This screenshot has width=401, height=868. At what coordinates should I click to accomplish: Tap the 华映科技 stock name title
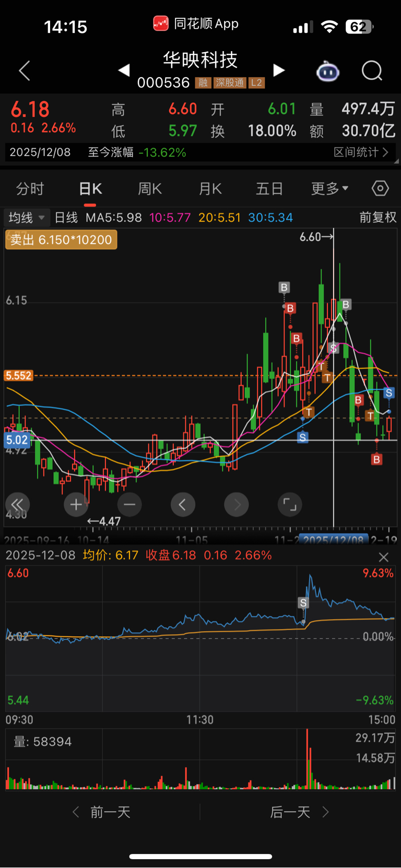click(x=200, y=60)
